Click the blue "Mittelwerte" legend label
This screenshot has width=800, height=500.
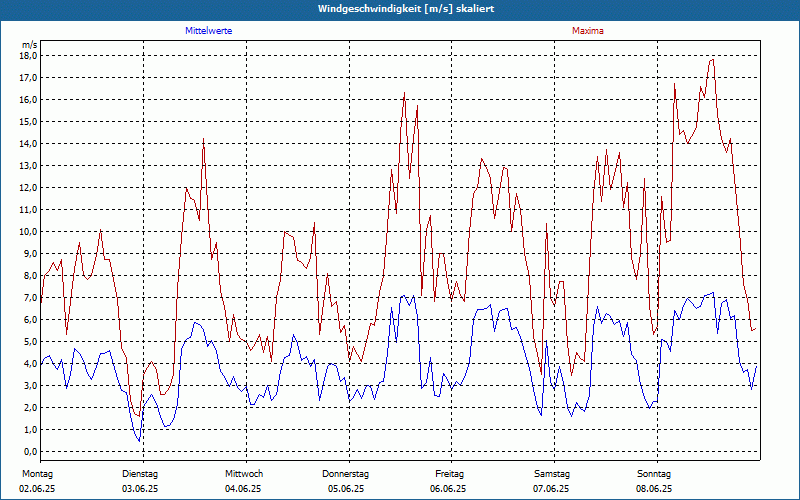[209, 31]
